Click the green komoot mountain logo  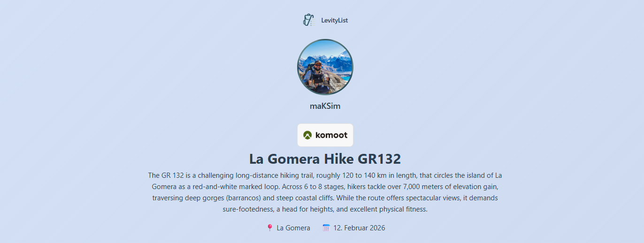coord(307,135)
